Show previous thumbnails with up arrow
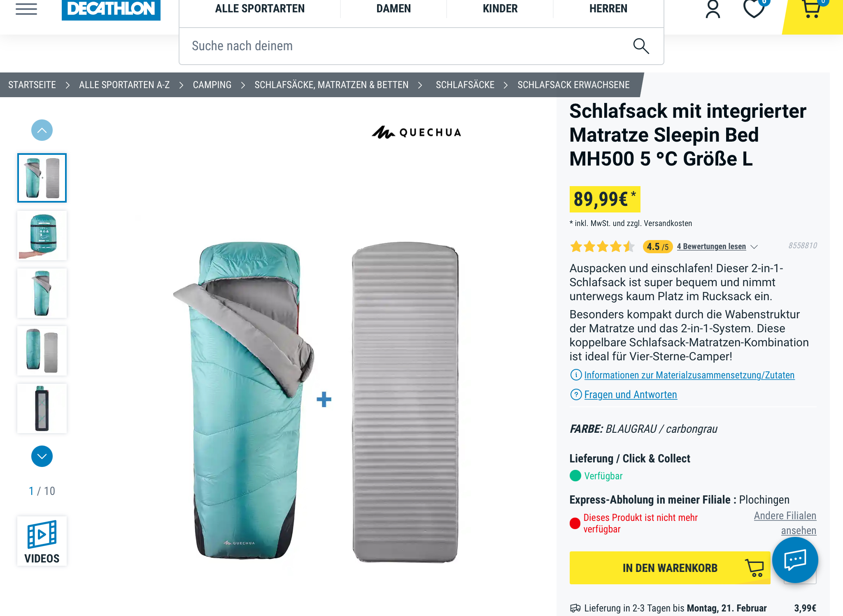Viewport: 843px width, 616px height. 42,130
